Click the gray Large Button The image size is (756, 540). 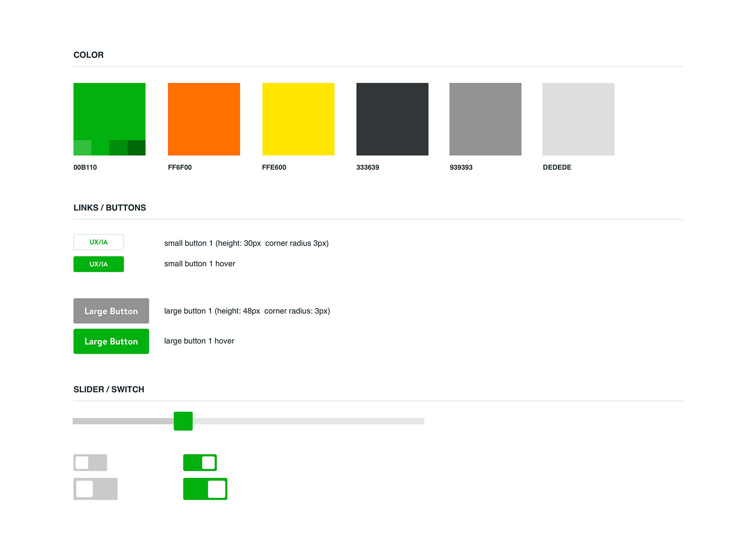[x=111, y=311]
